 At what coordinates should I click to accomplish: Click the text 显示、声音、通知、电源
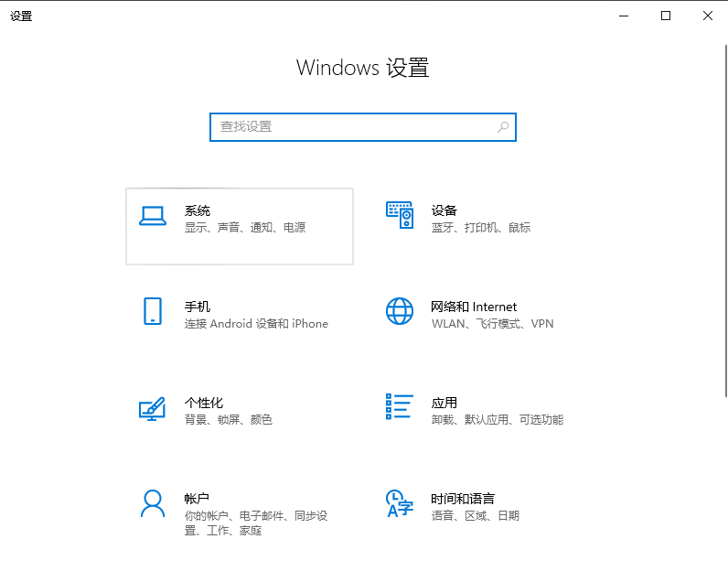(245, 228)
